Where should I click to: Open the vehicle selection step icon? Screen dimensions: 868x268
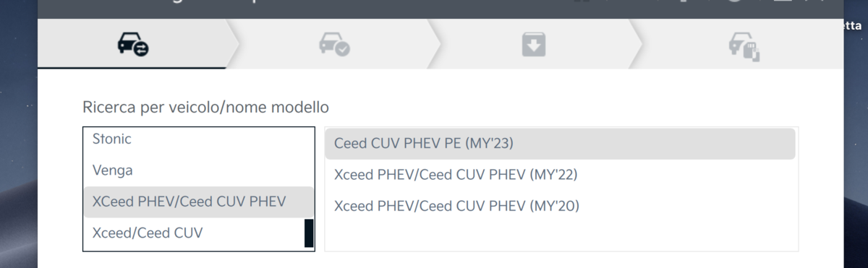[x=133, y=46]
